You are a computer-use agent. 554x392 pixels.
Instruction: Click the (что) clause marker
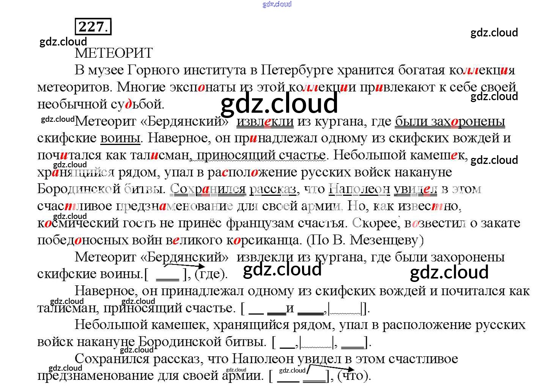pyautogui.click(x=353, y=376)
